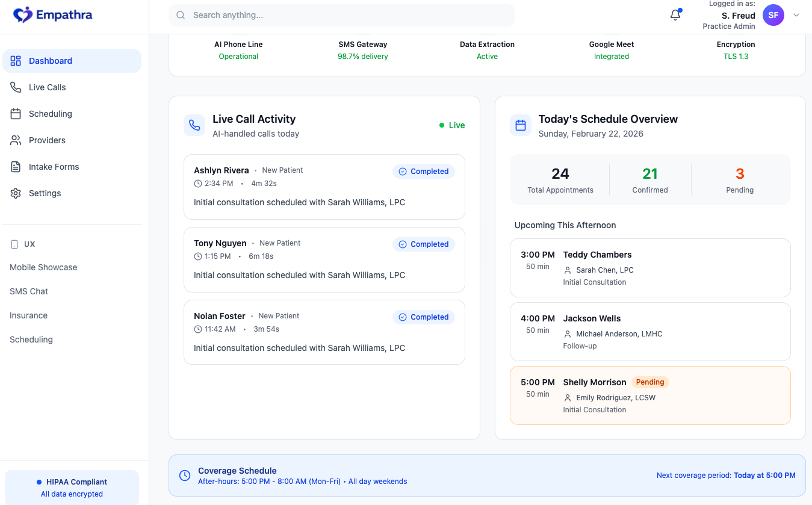Open the Insurance link in UX section
This screenshot has width=812, height=505.
tap(28, 315)
